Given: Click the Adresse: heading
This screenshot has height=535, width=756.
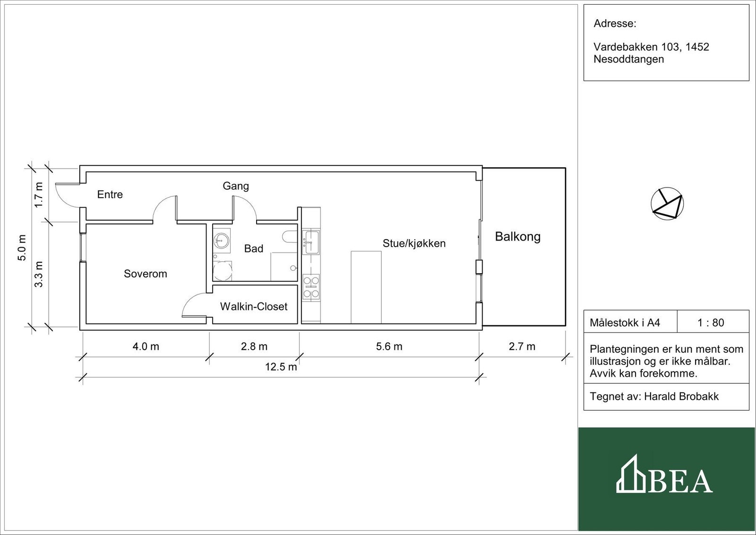Looking at the screenshot, I should tap(615, 24).
